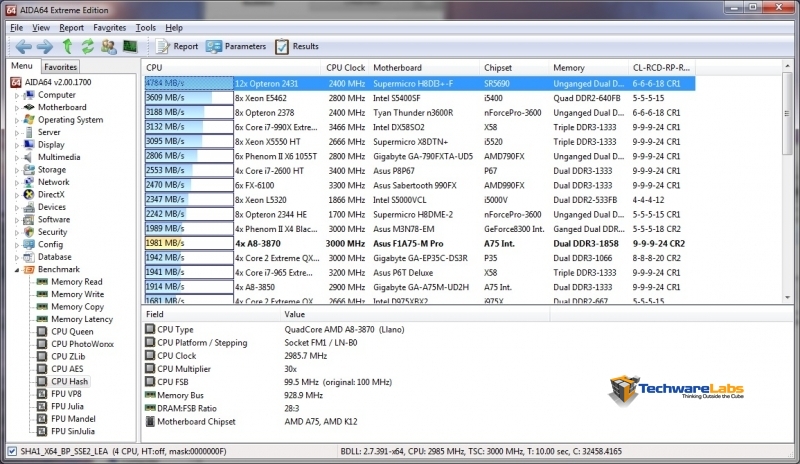Image resolution: width=800 pixels, height=464 pixels.
Task: Expand the Operating System tree node
Action: coord(17,120)
